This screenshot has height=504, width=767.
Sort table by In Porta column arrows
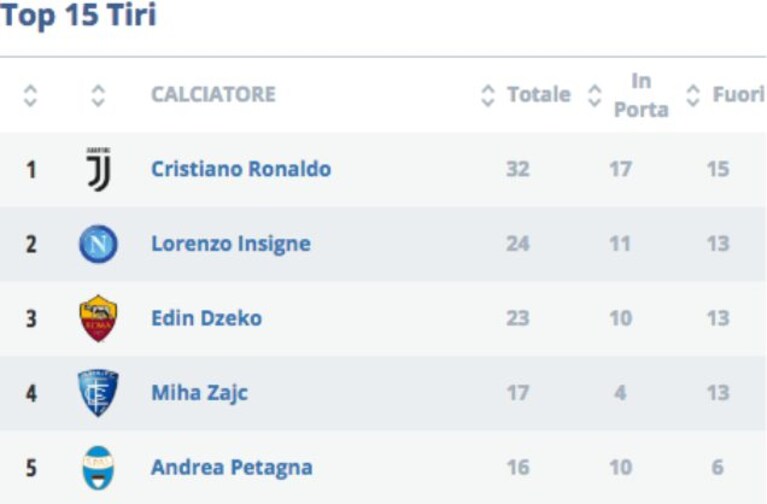[x=594, y=95]
